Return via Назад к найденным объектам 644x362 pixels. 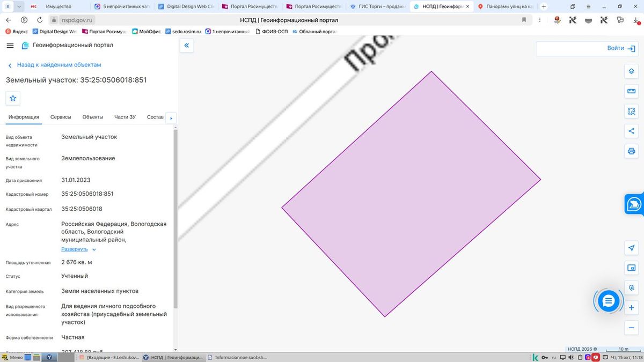point(54,65)
